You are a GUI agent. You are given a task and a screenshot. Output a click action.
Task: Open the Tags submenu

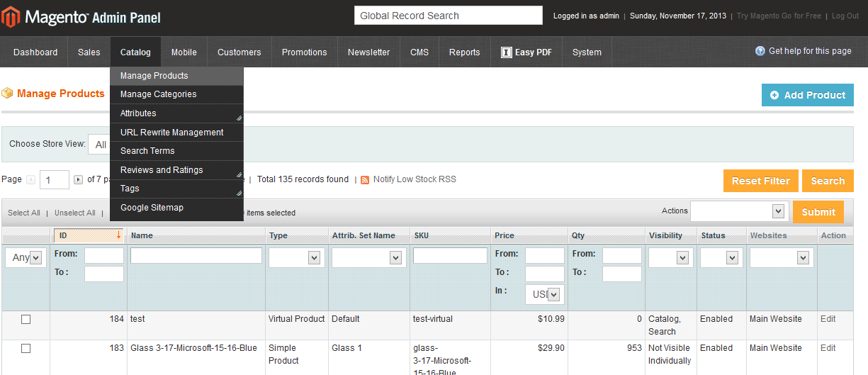coord(176,189)
